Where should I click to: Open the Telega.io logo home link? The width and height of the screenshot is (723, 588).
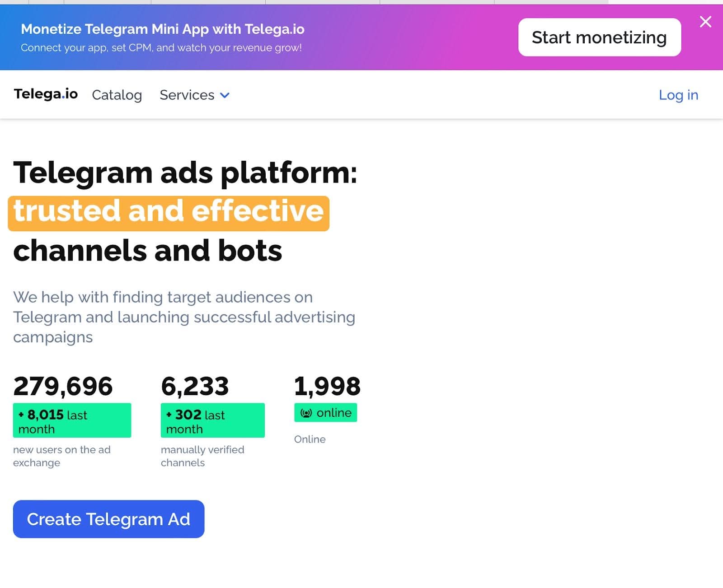[46, 94]
